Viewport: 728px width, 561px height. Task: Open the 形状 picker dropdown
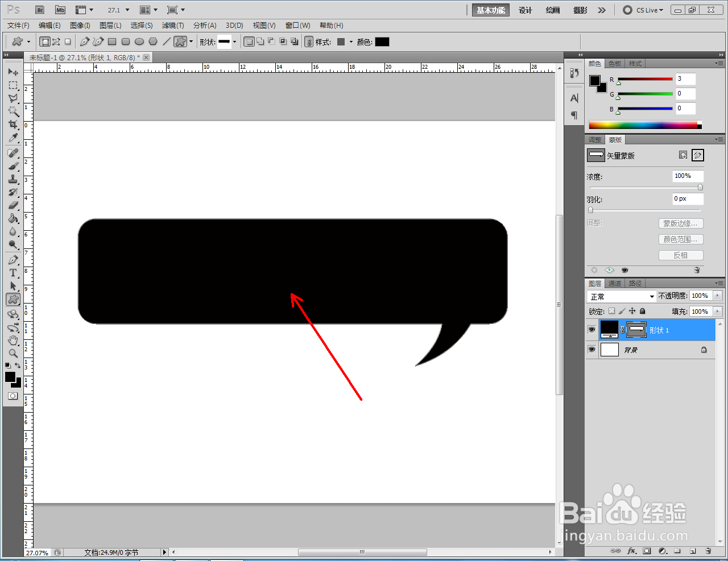(234, 41)
